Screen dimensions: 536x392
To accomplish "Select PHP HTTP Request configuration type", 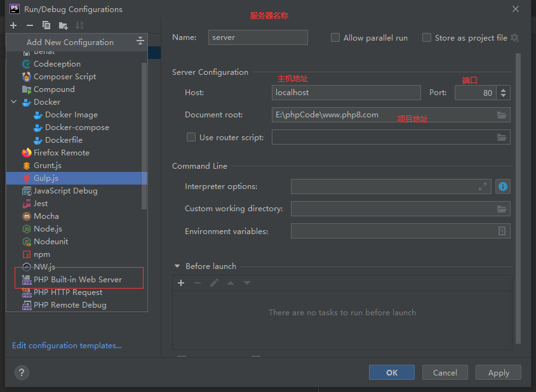I will point(77,292).
